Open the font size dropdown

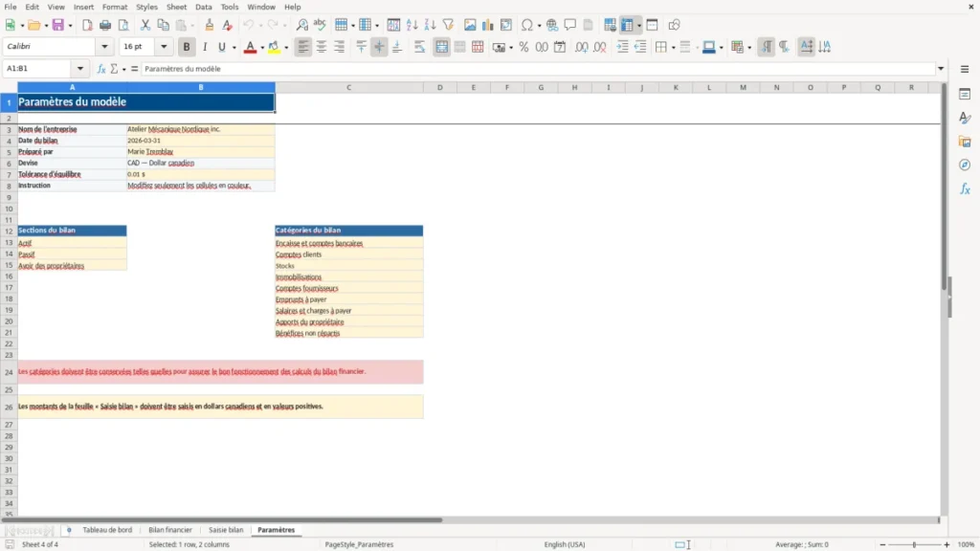pos(164,46)
